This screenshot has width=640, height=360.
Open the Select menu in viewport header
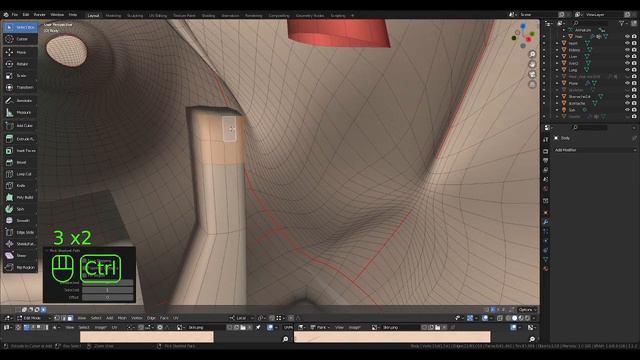click(x=96, y=318)
